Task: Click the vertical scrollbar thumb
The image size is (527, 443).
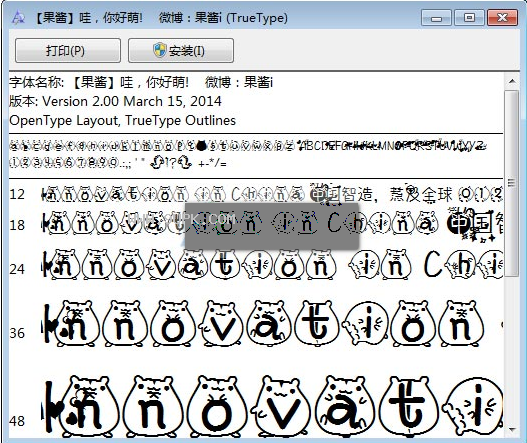Action: [512, 183]
